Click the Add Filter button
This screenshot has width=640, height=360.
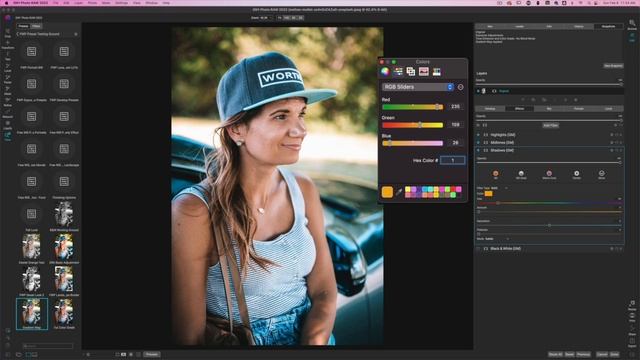pyautogui.click(x=551, y=125)
